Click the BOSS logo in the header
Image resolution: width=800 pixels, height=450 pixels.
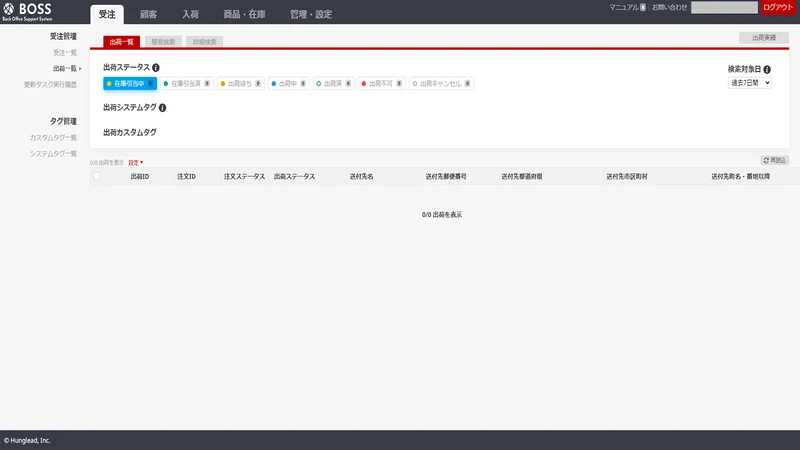click(x=28, y=12)
